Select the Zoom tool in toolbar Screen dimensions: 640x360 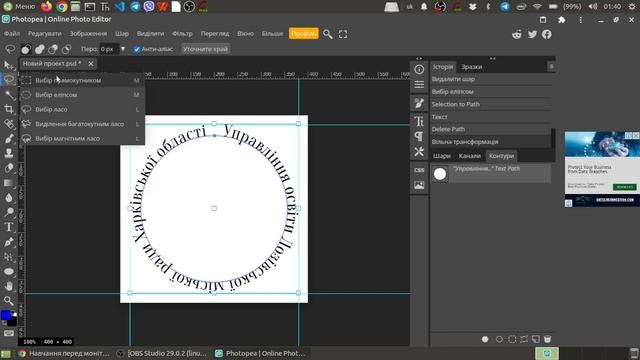(9, 301)
